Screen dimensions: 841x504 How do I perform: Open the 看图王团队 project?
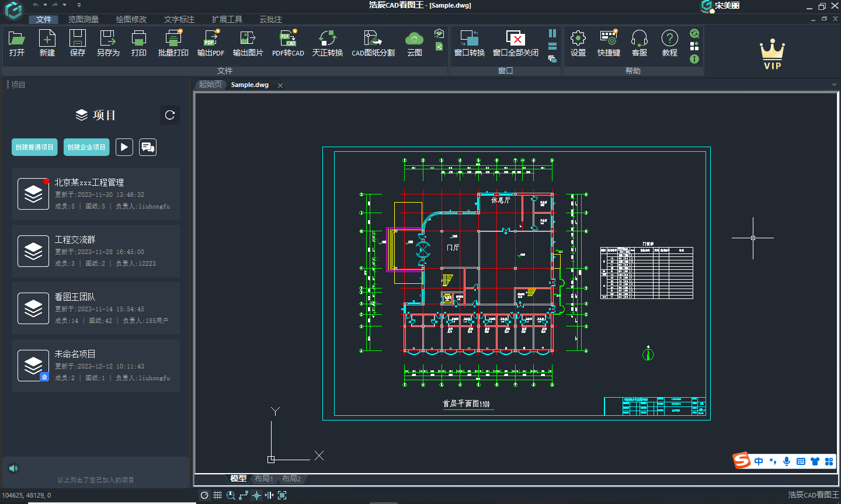96,308
